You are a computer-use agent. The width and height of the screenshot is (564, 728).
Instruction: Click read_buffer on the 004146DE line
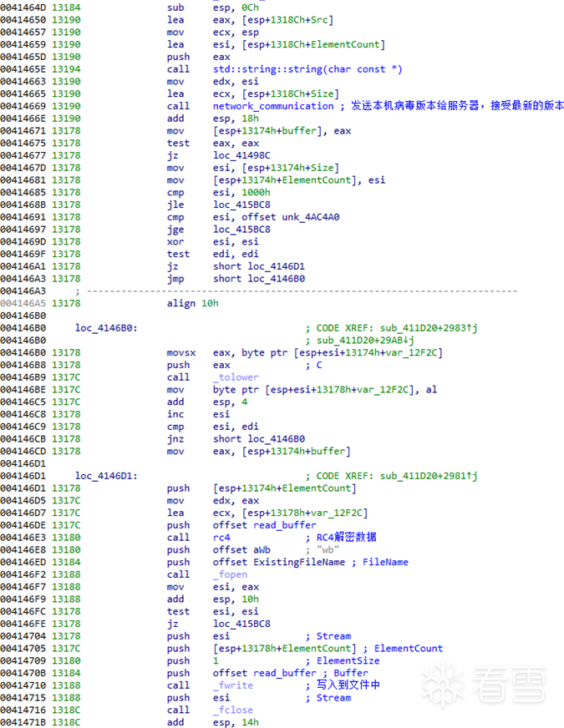285,526
